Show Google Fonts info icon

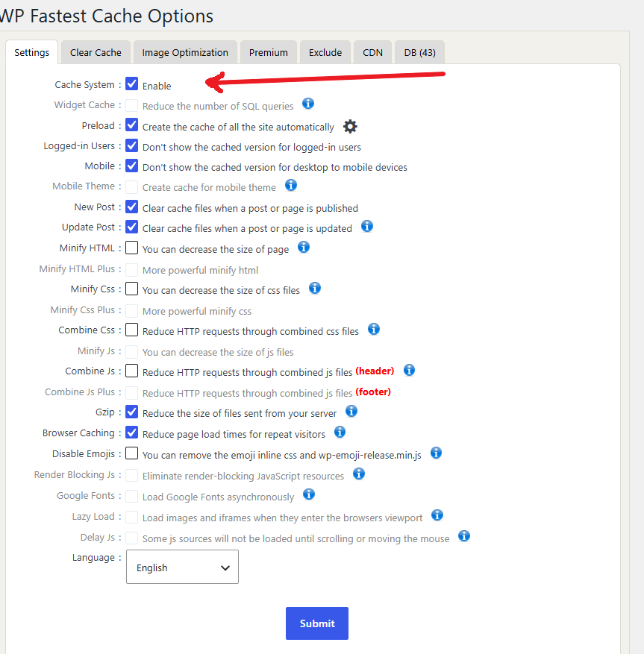pos(308,494)
